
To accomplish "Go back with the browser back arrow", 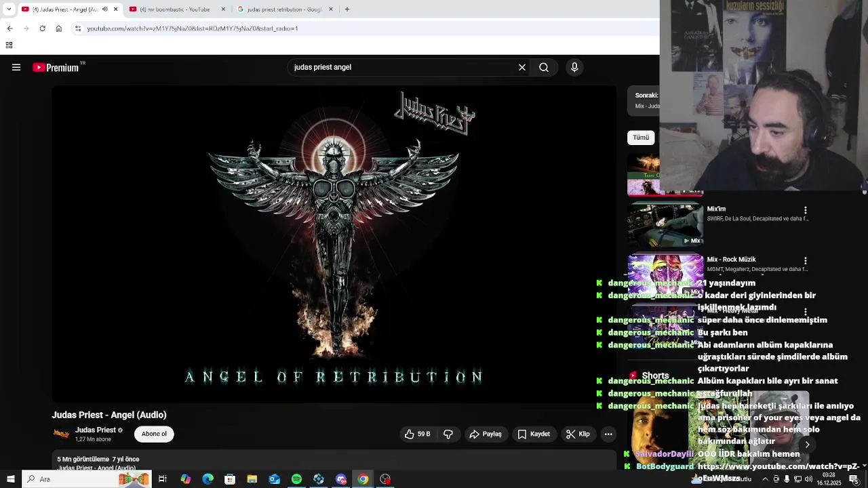I will [x=9, y=28].
